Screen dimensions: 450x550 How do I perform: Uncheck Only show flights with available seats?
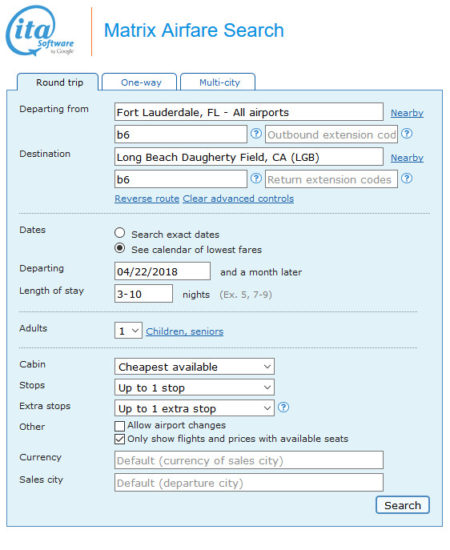click(x=120, y=439)
